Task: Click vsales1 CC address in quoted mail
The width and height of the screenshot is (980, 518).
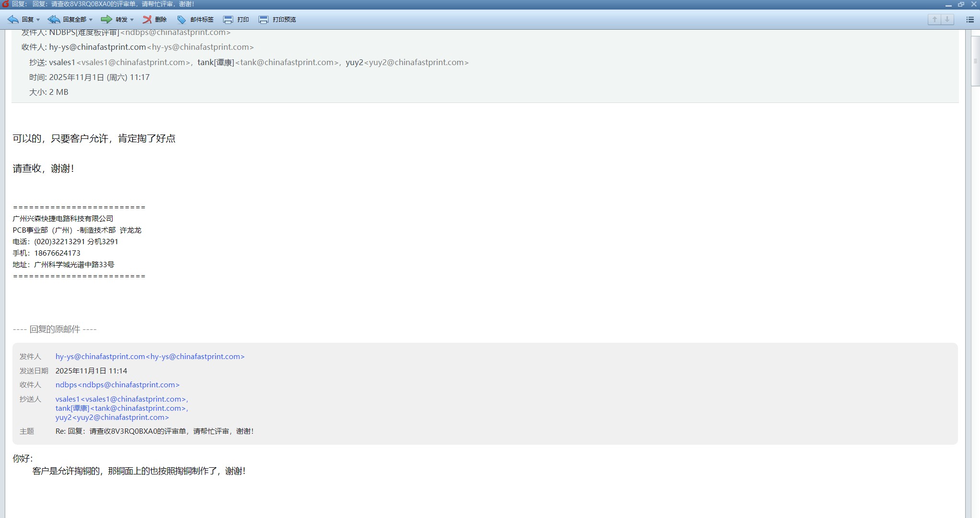Action: (x=121, y=399)
